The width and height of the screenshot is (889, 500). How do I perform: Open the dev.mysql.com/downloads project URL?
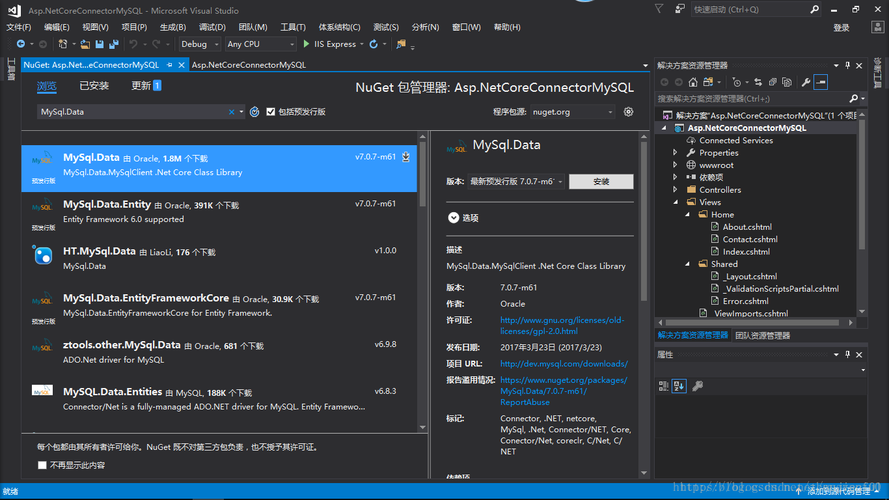coord(564,363)
